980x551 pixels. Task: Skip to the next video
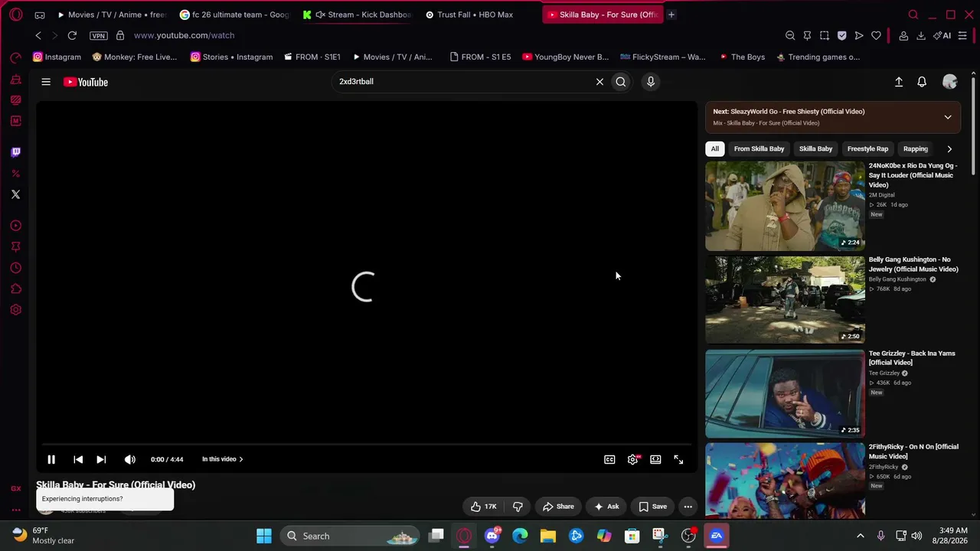[101, 459]
